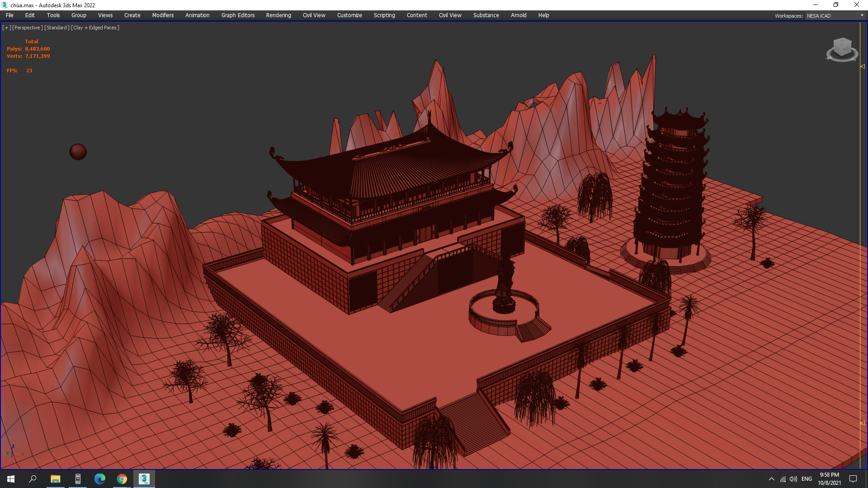Click the Clay + Edged Faces label
The image size is (868, 488).
click(95, 28)
